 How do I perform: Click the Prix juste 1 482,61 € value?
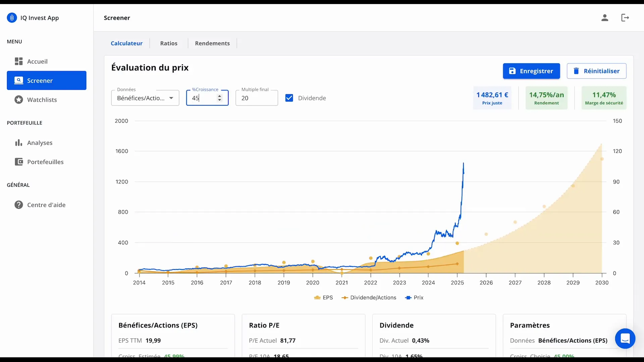click(x=492, y=95)
